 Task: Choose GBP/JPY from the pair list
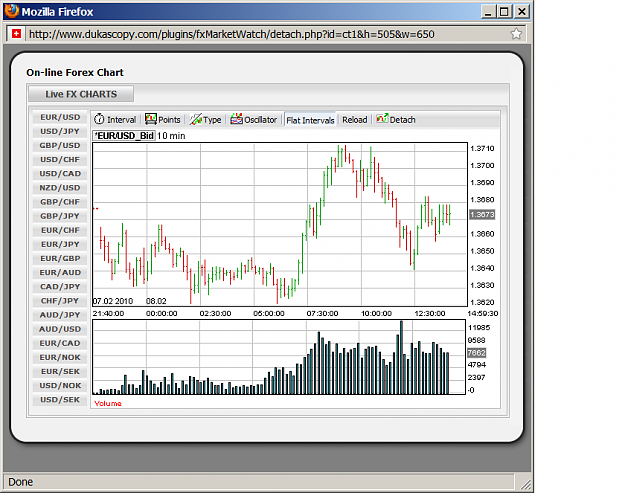point(60,216)
